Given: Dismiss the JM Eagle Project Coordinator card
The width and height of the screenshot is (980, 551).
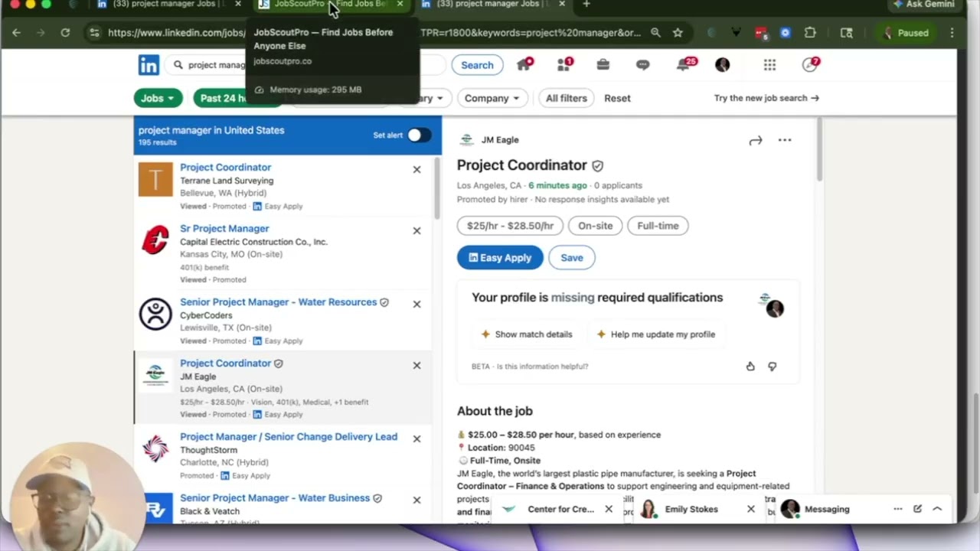Looking at the screenshot, I should (x=416, y=365).
